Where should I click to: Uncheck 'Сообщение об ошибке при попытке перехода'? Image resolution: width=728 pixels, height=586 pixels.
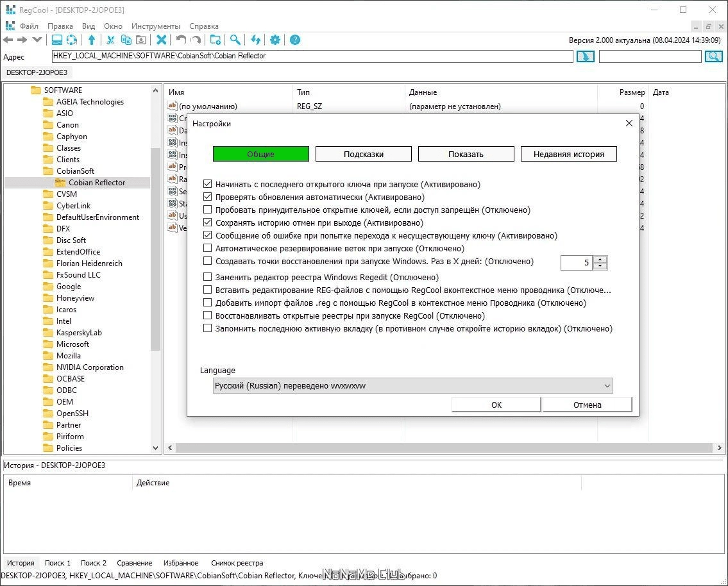point(208,235)
